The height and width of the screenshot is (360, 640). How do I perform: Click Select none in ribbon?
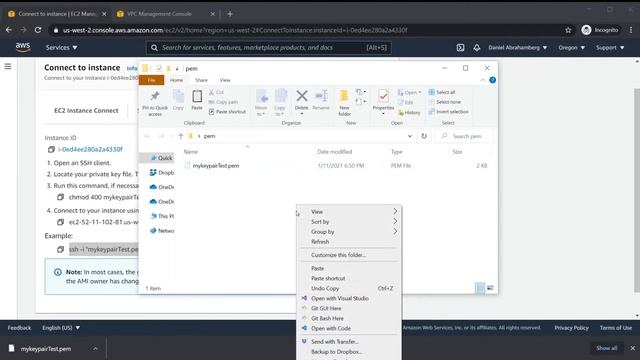click(445, 102)
